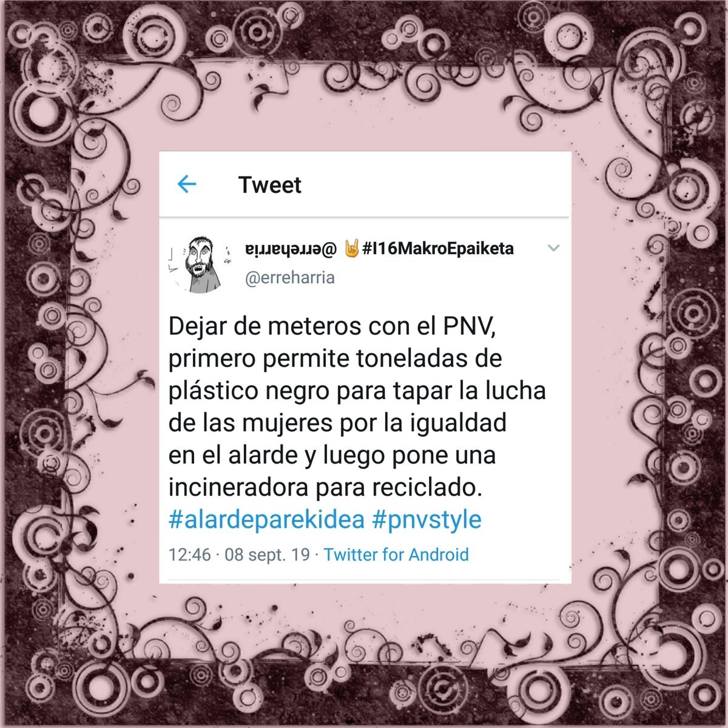
Task: Click the 08 sept. 19 date
Action: pyautogui.click(x=267, y=555)
